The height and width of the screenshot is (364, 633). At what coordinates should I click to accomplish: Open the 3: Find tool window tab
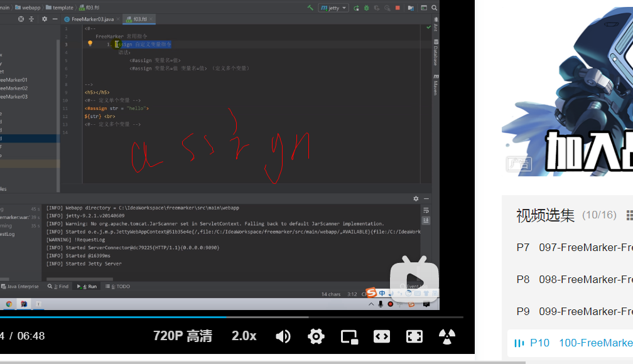58,287
